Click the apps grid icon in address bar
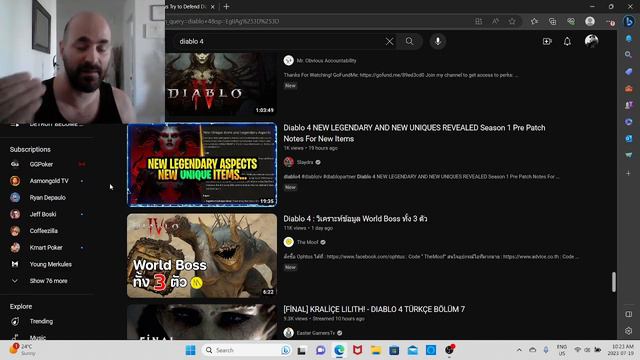 tap(478, 21)
